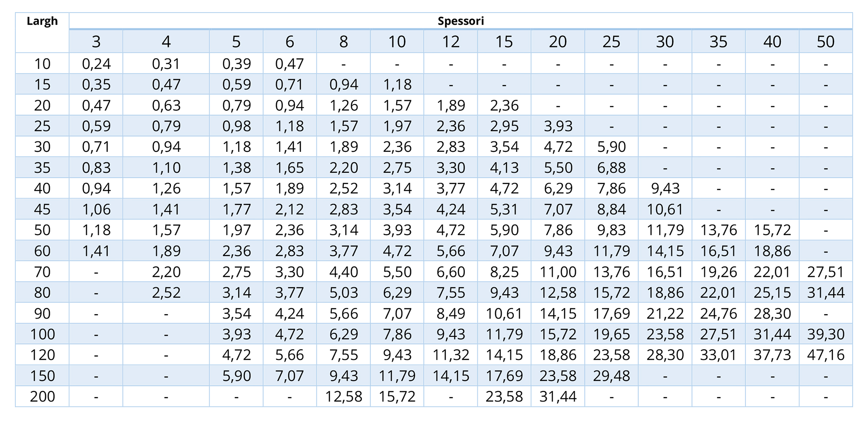Click the cell with value 19,65

tap(611, 334)
